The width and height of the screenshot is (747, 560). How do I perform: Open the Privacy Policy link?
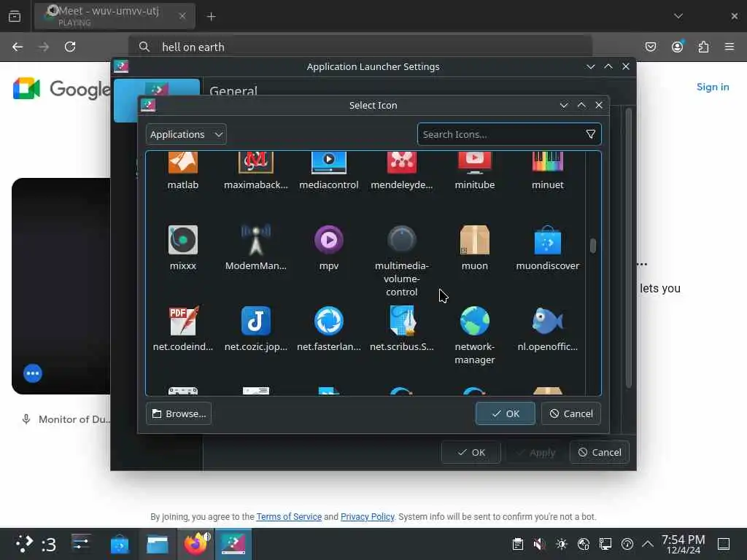(x=368, y=517)
